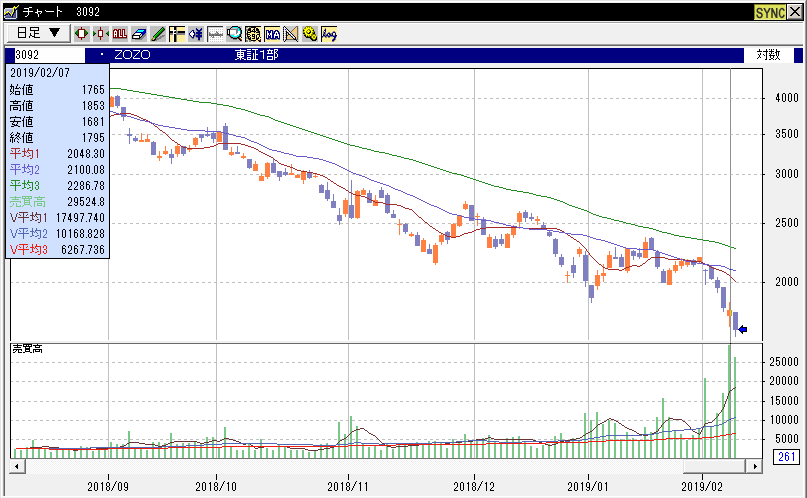Toggle the log scale icon in toolbar
The height and width of the screenshot is (498, 807).
click(x=329, y=33)
